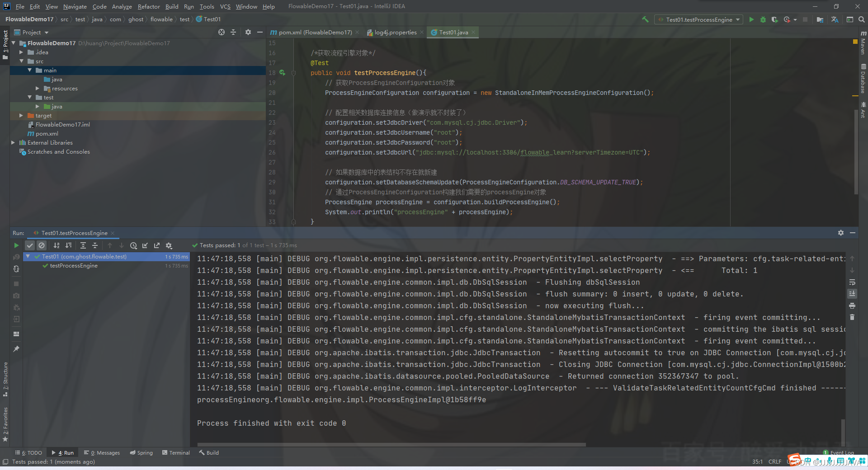Collapse Test01 node in test results tree

click(28, 256)
